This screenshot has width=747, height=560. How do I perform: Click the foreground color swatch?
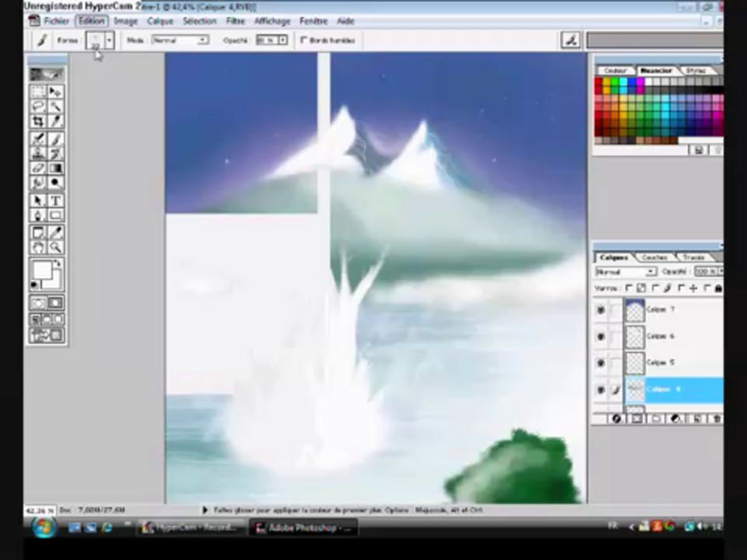(42, 270)
